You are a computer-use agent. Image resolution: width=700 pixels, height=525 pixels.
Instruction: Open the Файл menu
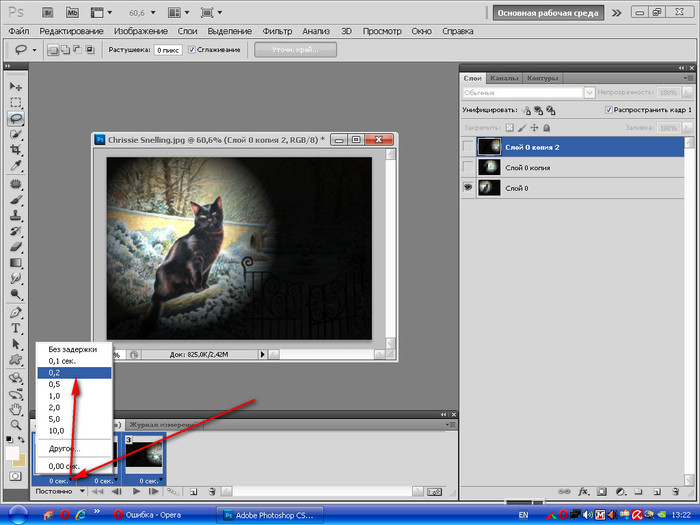(x=19, y=31)
